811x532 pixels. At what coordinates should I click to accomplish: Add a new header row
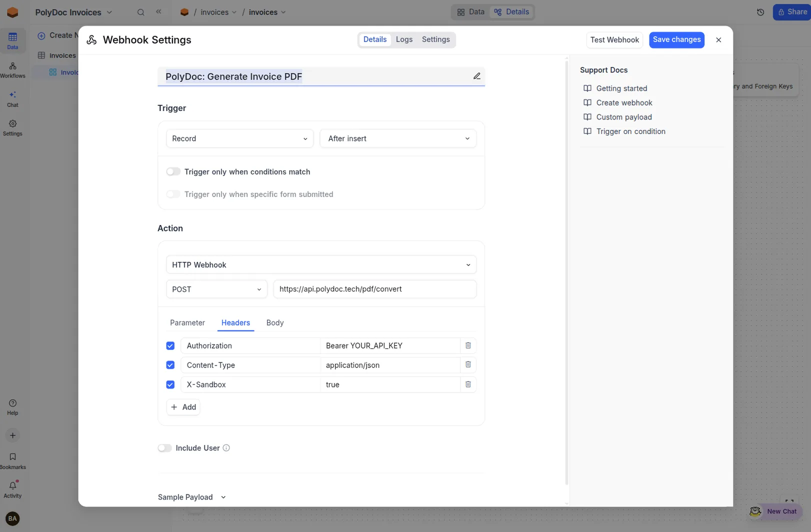pos(183,407)
